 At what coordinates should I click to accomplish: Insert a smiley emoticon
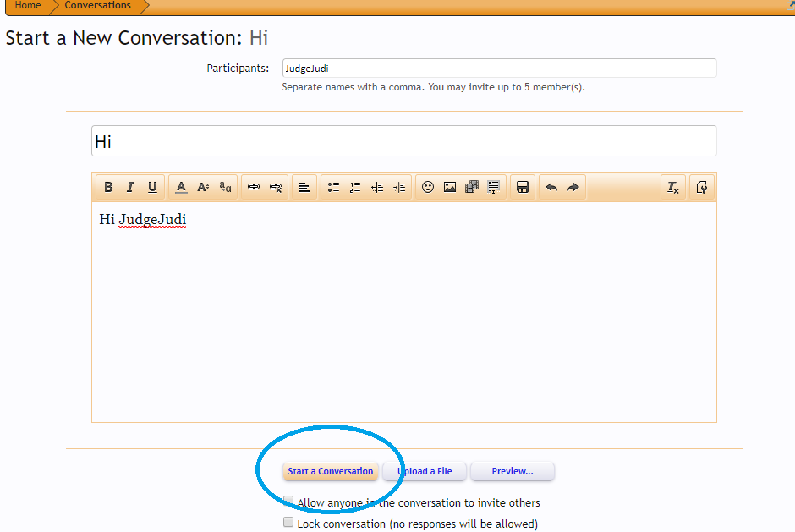(428, 187)
